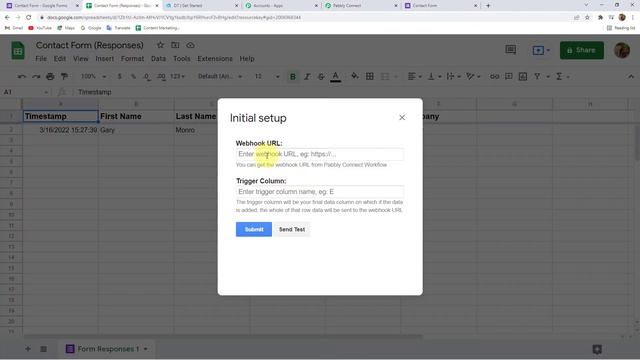Toggle strikethrough formatting
The height and width of the screenshot is (360, 640).
point(321,76)
